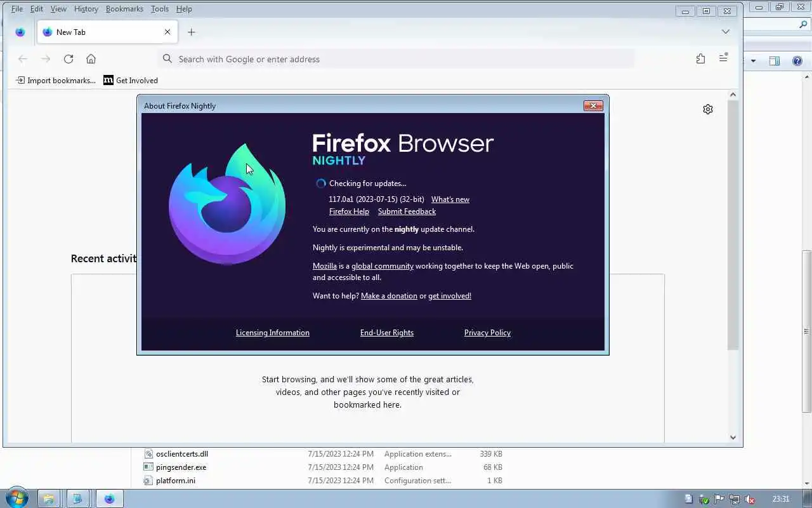Viewport: 812px width, 508px height.
Task: Follow the Mozilla link
Action: point(325,266)
